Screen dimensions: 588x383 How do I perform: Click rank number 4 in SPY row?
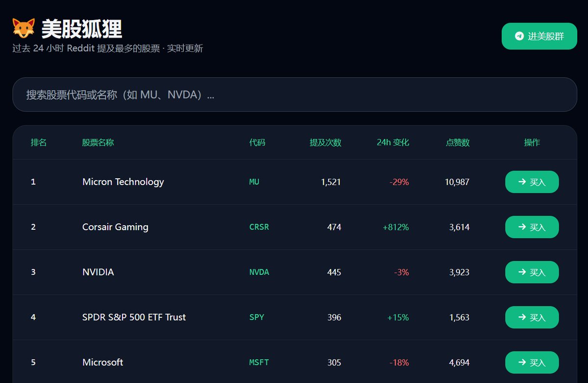33,317
